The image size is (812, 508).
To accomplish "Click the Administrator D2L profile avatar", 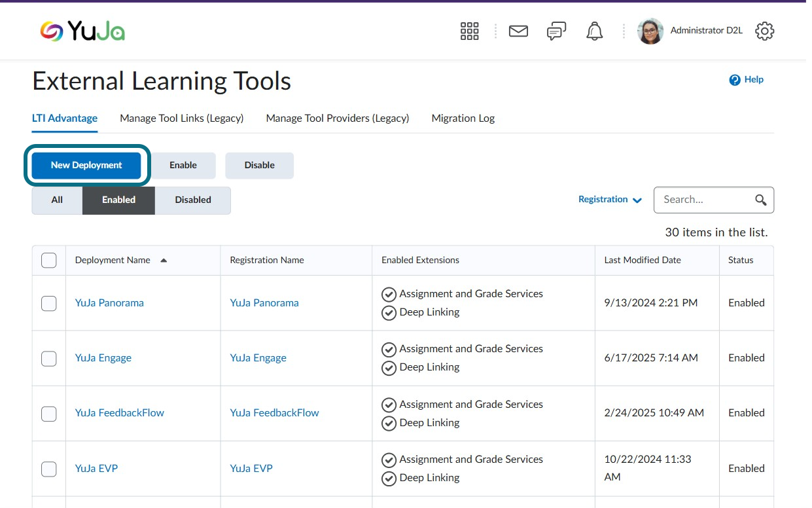I will click(x=650, y=31).
